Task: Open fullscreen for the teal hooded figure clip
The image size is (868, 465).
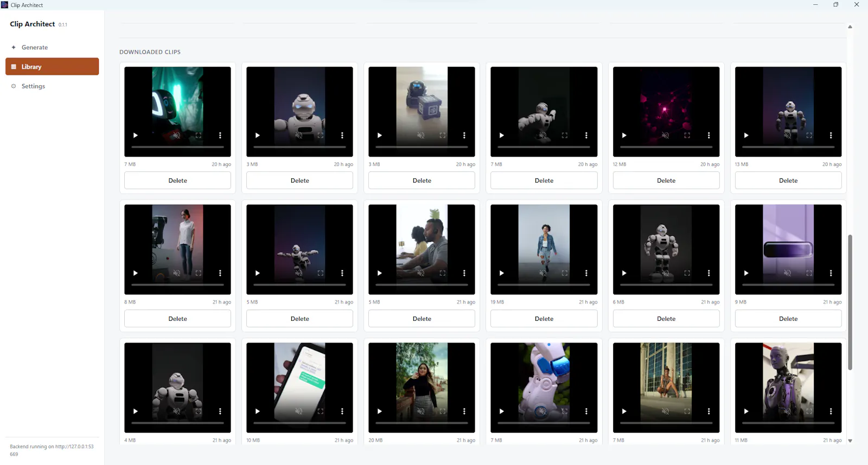Action: pos(199,135)
